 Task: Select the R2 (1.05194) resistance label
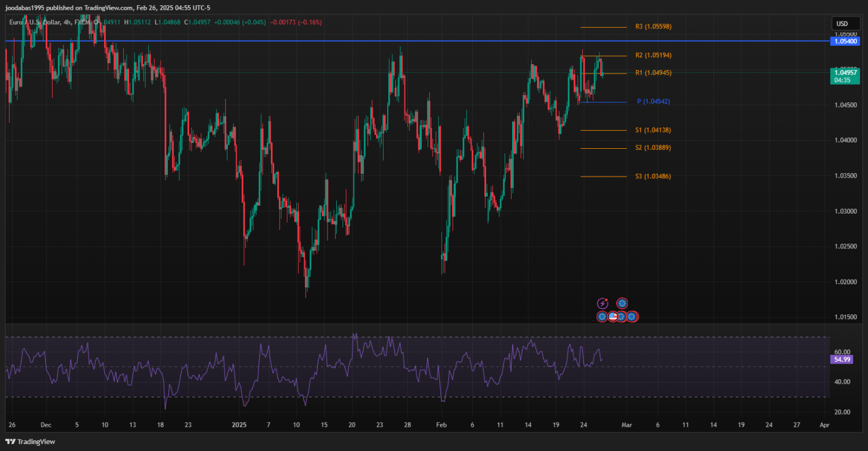tap(653, 56)
